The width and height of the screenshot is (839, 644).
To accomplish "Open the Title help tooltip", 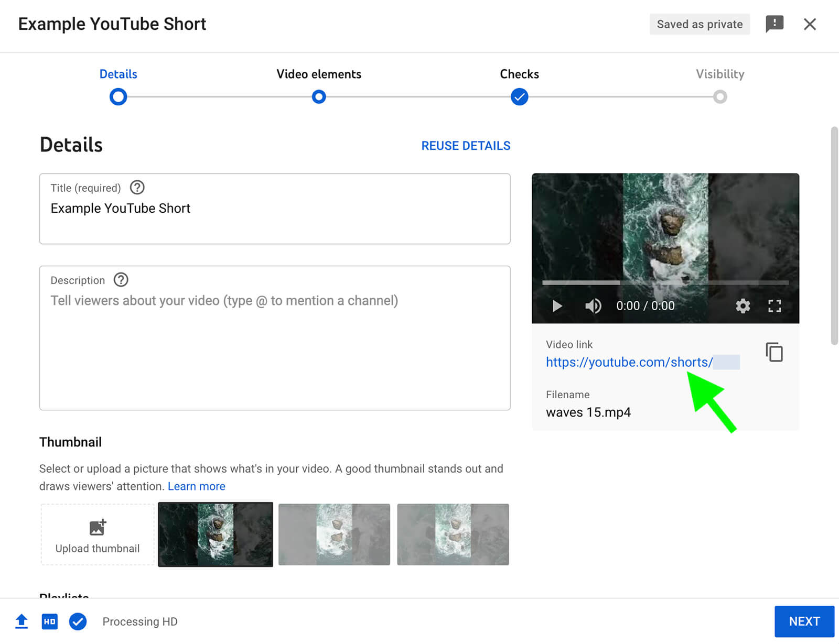I will [x=137, y=187].
